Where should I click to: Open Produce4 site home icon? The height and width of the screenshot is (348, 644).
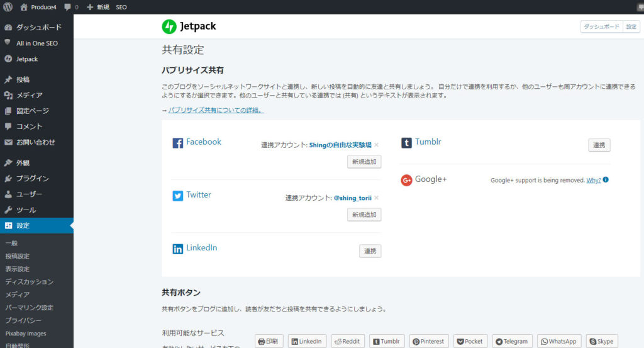24,7
